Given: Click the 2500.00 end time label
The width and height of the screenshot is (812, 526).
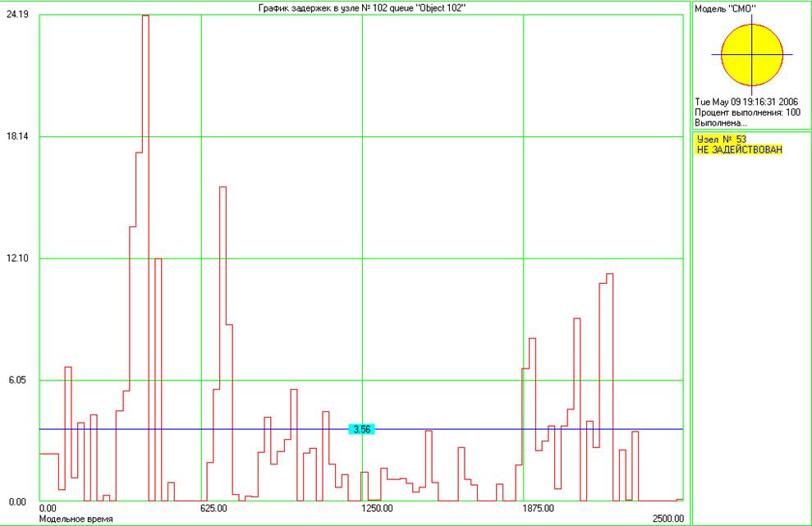Looking at the screenshot, I should [667, 519].
